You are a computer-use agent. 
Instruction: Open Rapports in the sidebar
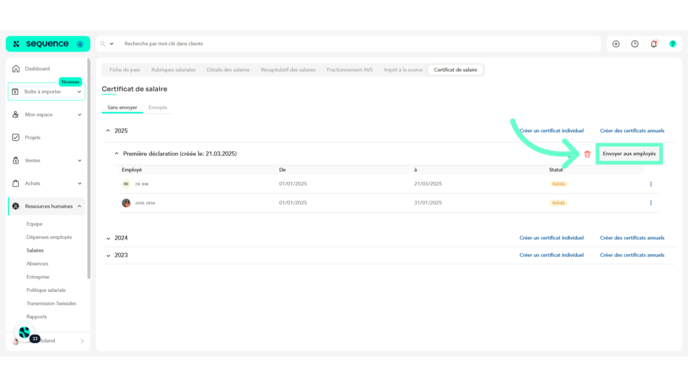(x=36, y=317)
